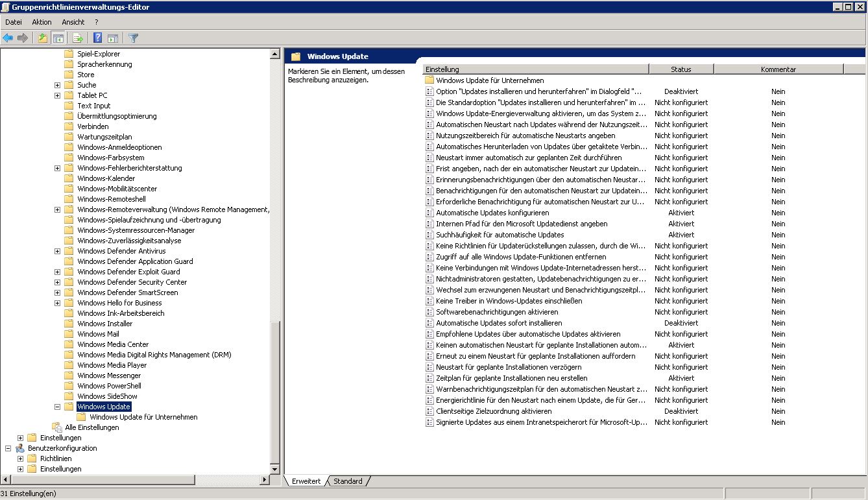This screenshot has height=500, width=868.
Task: Select Übermittlungsoptimierung tree item
Action: point(117,116)
